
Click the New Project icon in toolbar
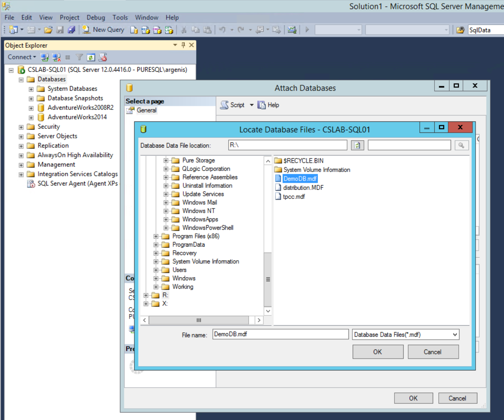coord(13,30)
